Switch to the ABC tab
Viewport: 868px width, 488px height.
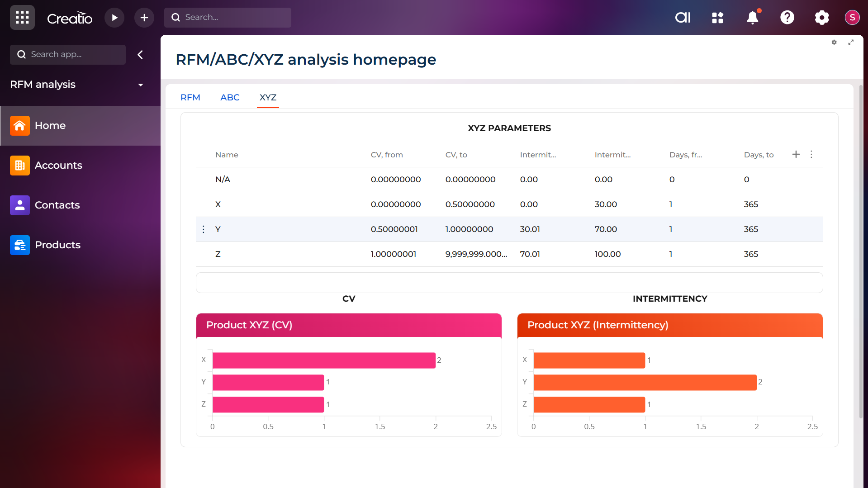tap(230, 97)
